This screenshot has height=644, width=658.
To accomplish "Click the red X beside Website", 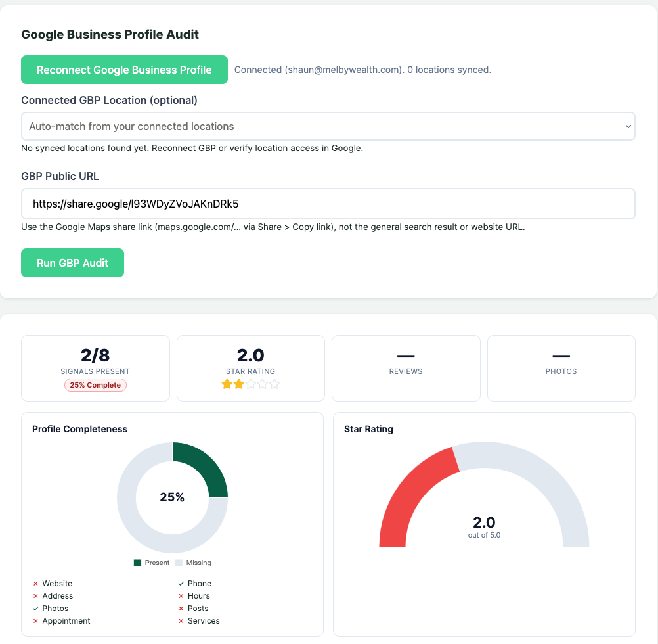I will click(x=35, y=584).
